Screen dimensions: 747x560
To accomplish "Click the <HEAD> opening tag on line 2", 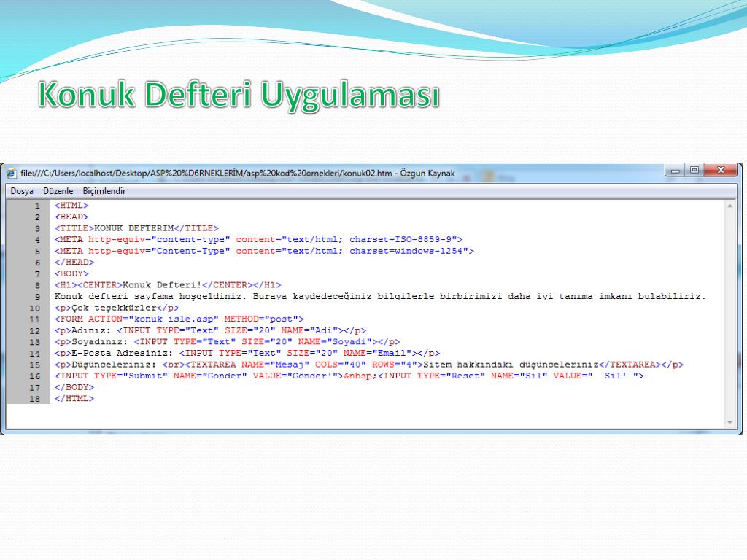I will tap(71, 217).
